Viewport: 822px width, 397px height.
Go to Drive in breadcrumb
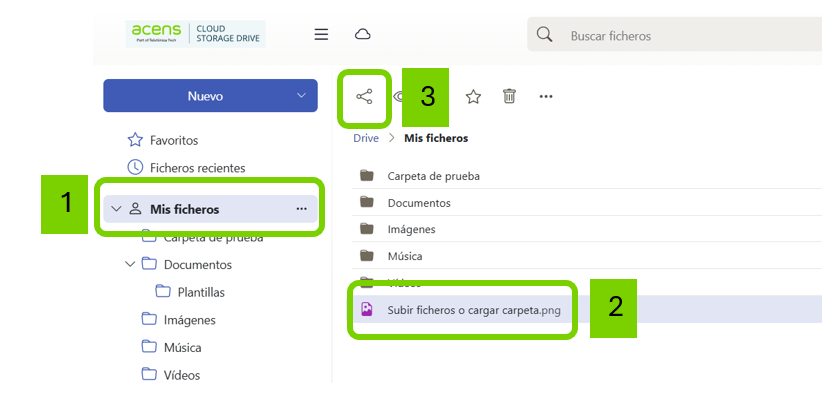click(366, 138)
